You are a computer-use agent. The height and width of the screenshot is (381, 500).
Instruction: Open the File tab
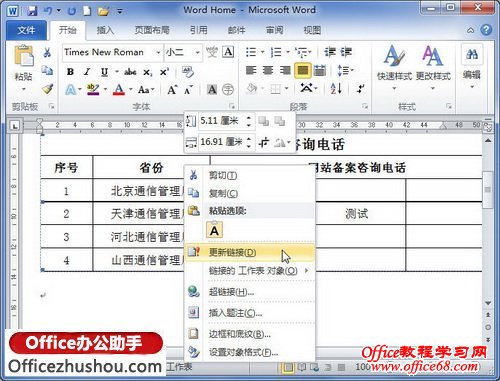click(x=26, y=30)
